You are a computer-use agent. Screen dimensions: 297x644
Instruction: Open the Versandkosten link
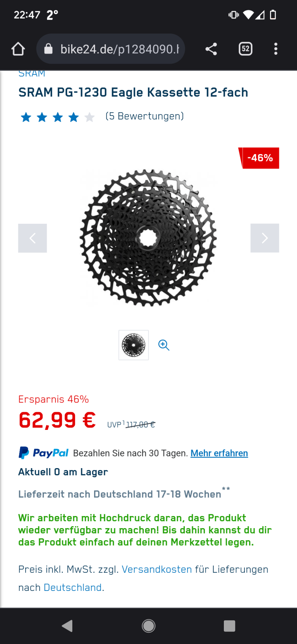(157, 570)
